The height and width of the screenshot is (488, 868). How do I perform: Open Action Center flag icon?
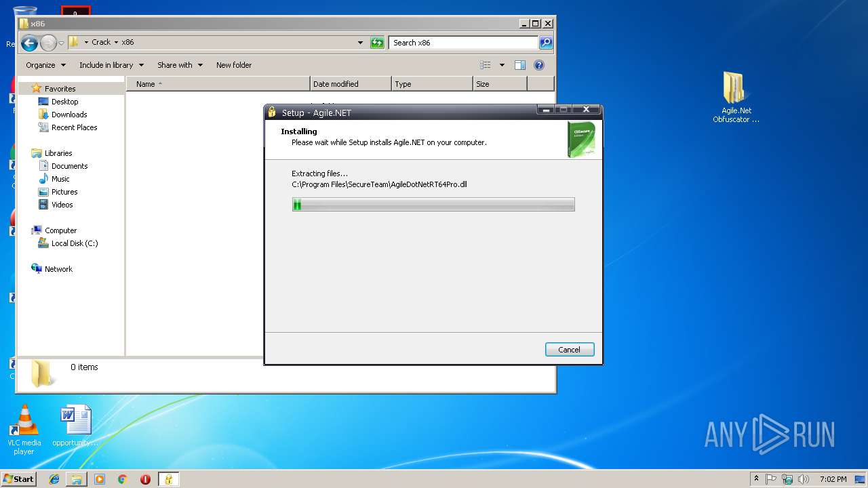(x=771, y=479)
